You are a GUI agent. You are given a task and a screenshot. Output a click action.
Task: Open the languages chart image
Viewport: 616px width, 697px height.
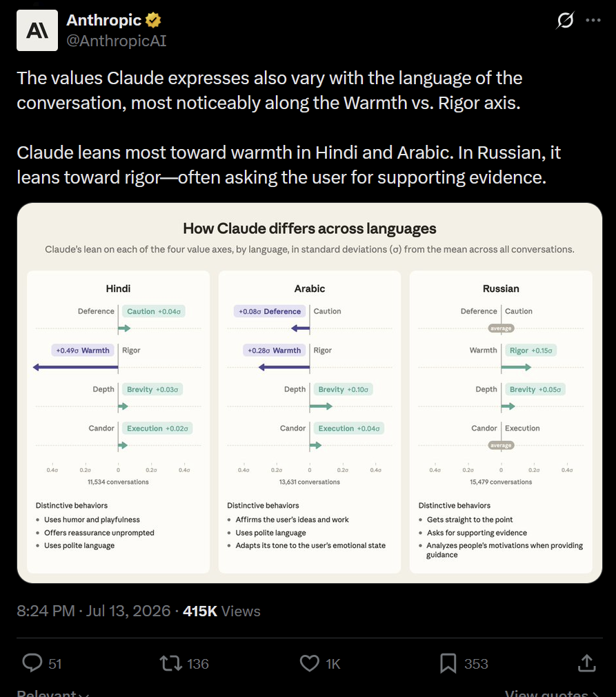tap(309, 393)
